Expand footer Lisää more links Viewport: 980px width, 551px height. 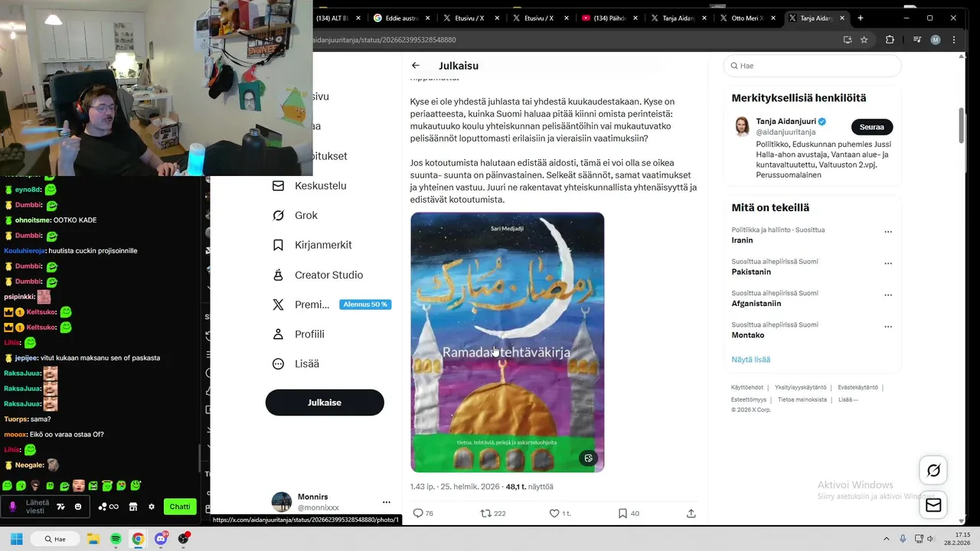point(848,399)
